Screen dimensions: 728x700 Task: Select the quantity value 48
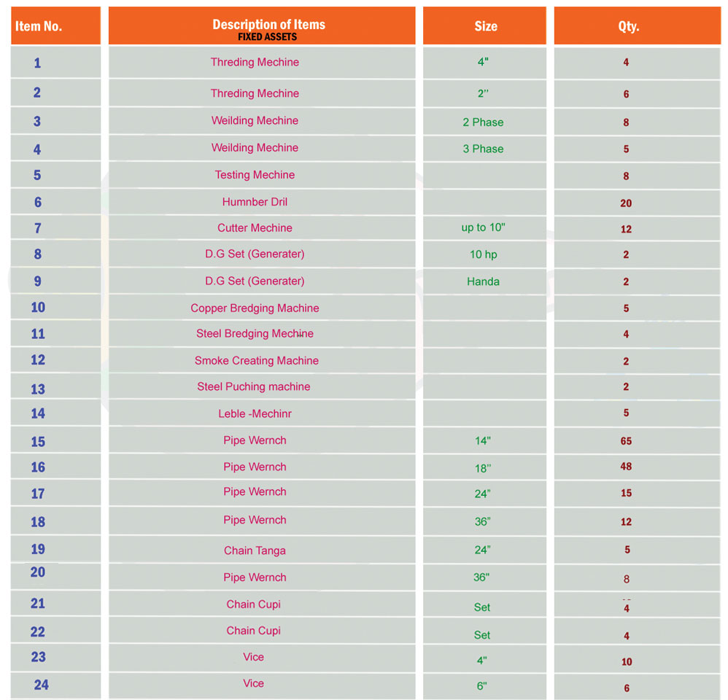[x=626, y=467]
